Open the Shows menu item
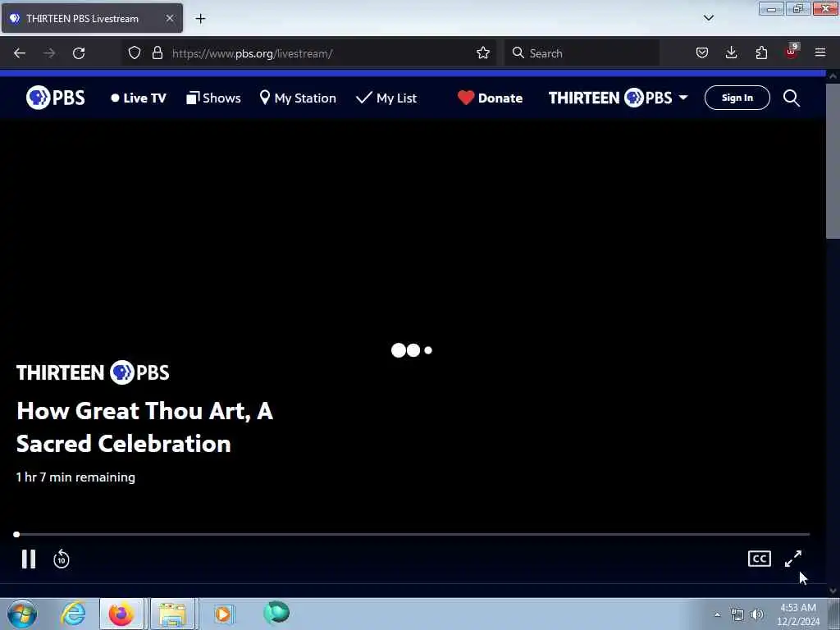Viewport: 840px width, 630px height. click(214, 98)
